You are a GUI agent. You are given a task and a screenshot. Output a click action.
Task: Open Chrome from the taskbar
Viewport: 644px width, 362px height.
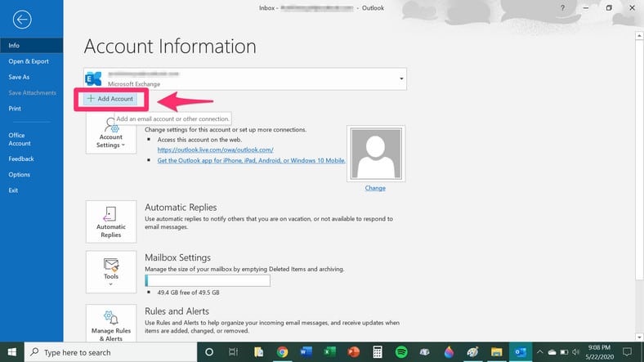point(282,352)
